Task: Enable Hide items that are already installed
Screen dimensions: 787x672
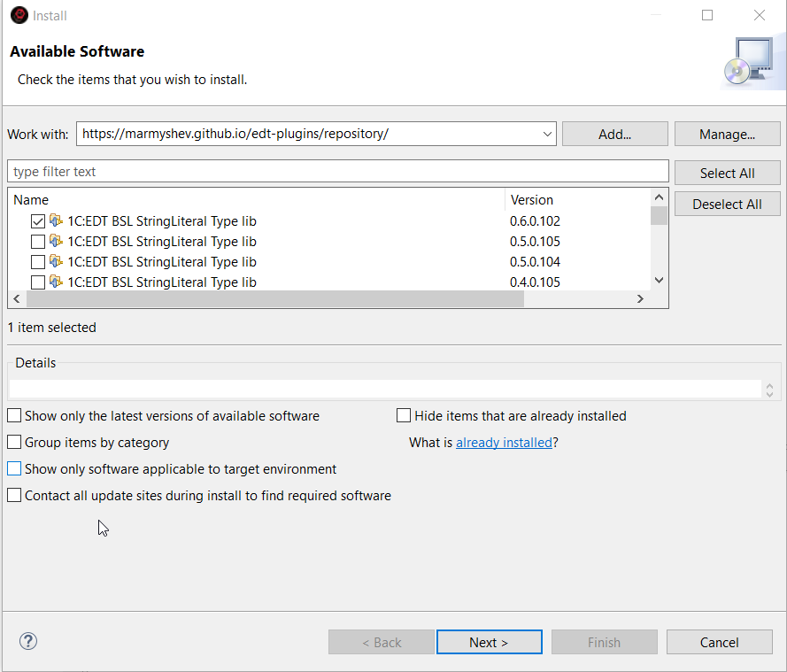Action: point(404,415)
